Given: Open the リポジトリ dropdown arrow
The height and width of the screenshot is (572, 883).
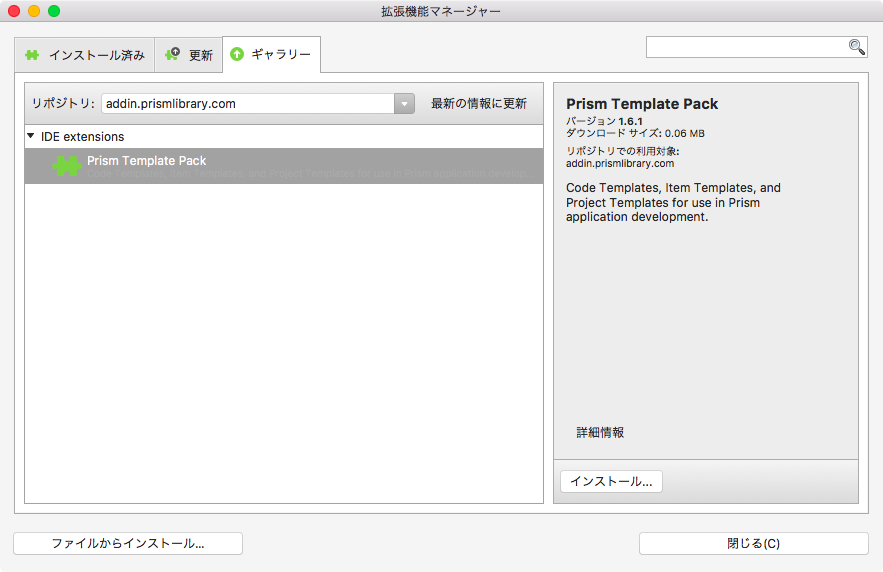Looking at the screenshot, I should (404, 104).
